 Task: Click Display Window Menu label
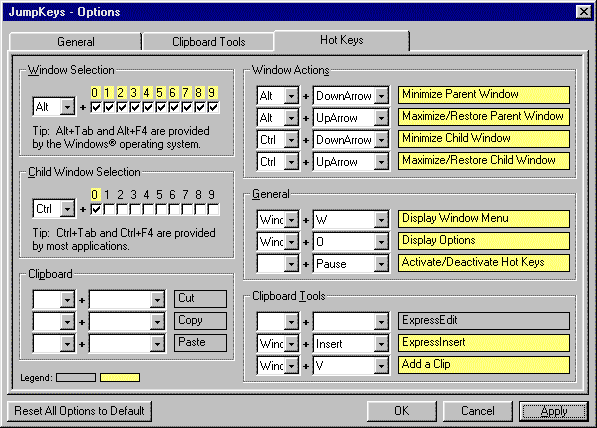pyautogui.click(x=484, y=219)
